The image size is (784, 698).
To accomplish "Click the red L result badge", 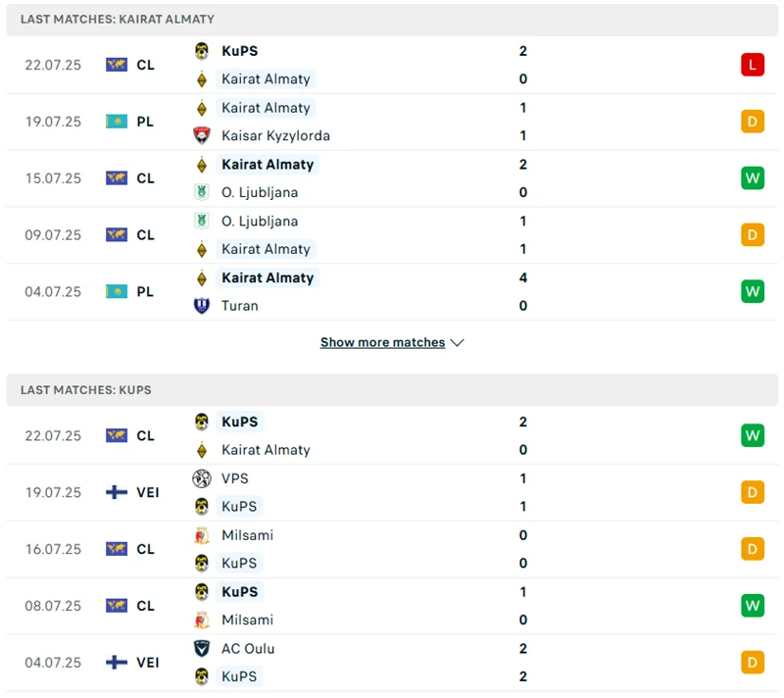I will click(x=752, y=65).
